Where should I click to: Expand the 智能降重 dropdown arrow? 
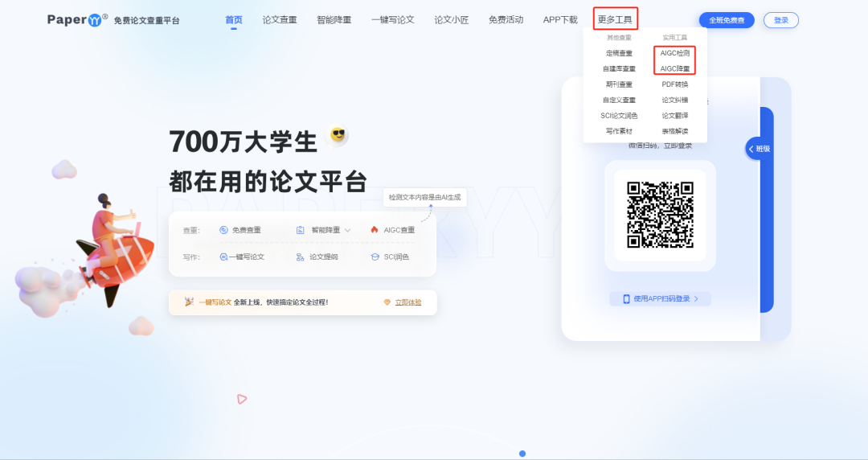(x=348, y=230)
